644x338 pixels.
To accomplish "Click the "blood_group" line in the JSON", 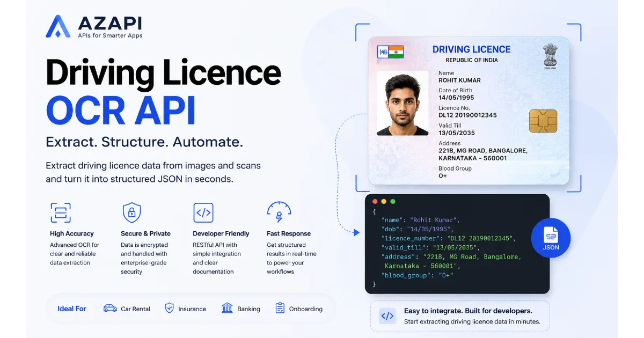I will click(x=417, y=275).
